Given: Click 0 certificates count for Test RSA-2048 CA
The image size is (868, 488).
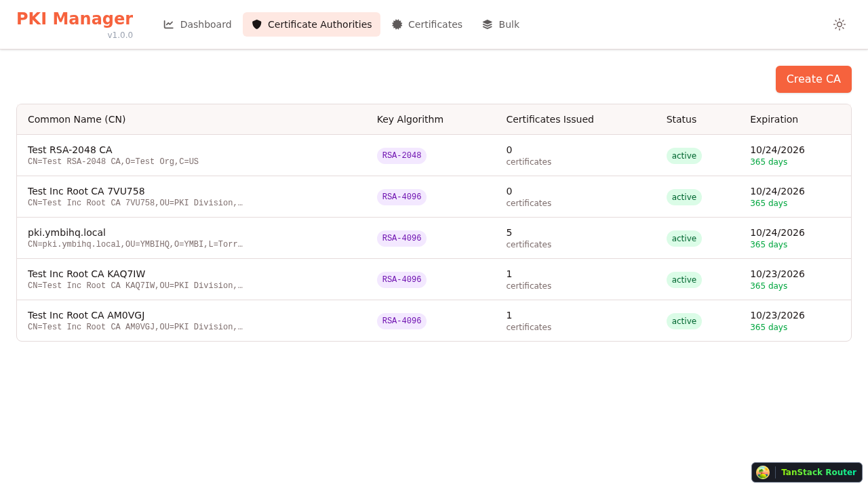Looking at the screenshot, I should click(529, 155).
